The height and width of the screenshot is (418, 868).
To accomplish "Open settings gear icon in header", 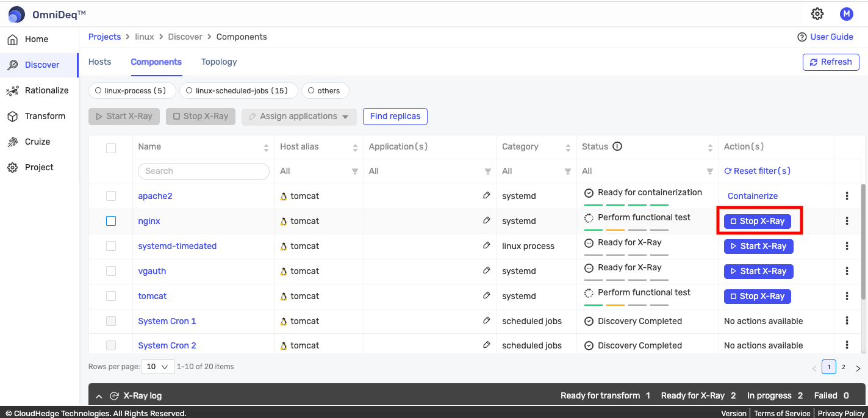I will 817,13.
